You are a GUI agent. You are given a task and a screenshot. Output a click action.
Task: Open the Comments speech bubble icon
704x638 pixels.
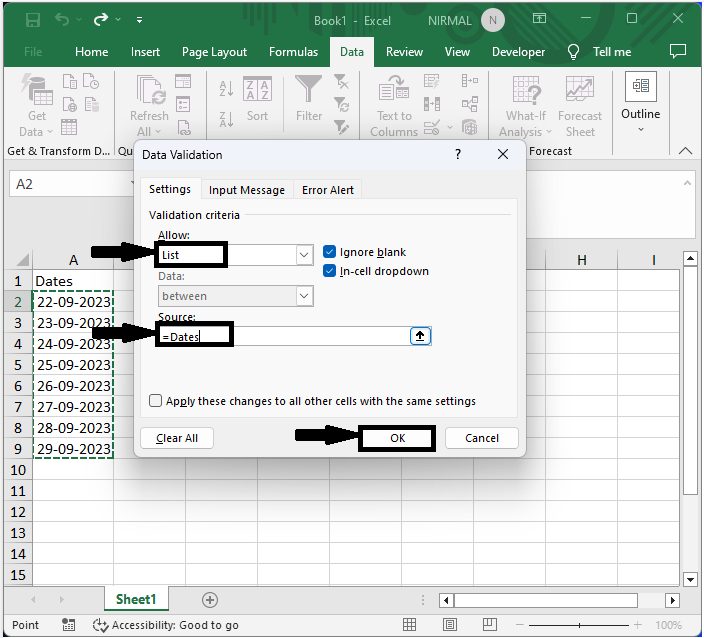(678, 51)
